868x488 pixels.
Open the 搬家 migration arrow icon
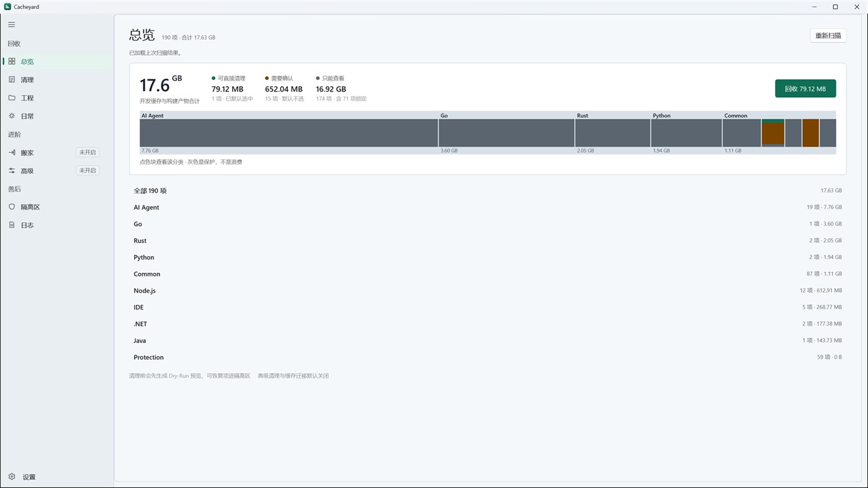pyautogui.click(x=12, y=153)
